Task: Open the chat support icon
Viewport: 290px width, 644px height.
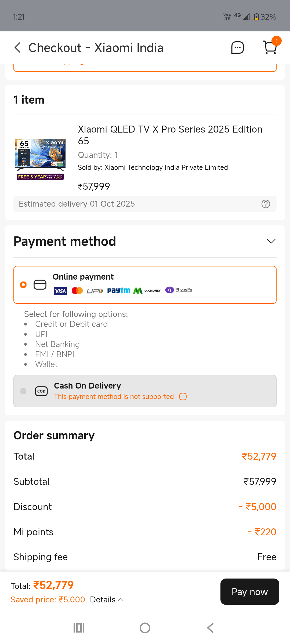Action: coord(237,47)
